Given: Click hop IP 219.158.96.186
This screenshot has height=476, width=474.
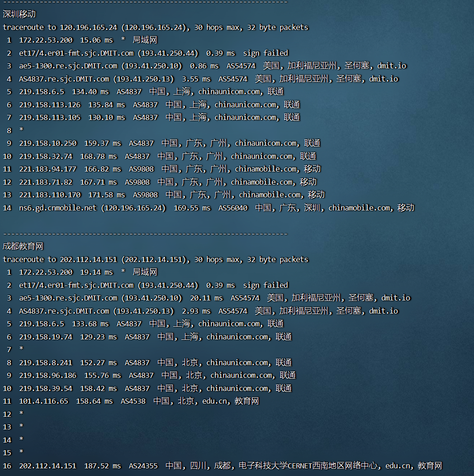Looking at the screenshot, I should tap(48, 375).
